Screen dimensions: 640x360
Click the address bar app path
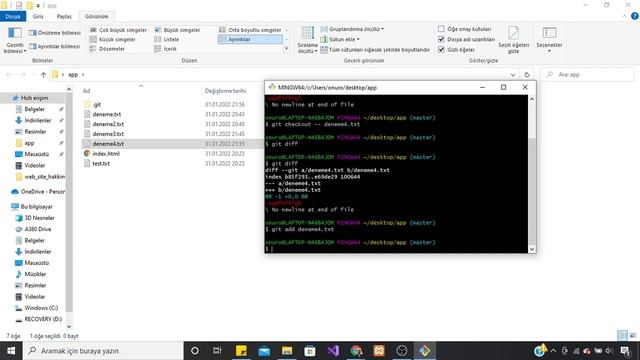[x=73, y=75]
